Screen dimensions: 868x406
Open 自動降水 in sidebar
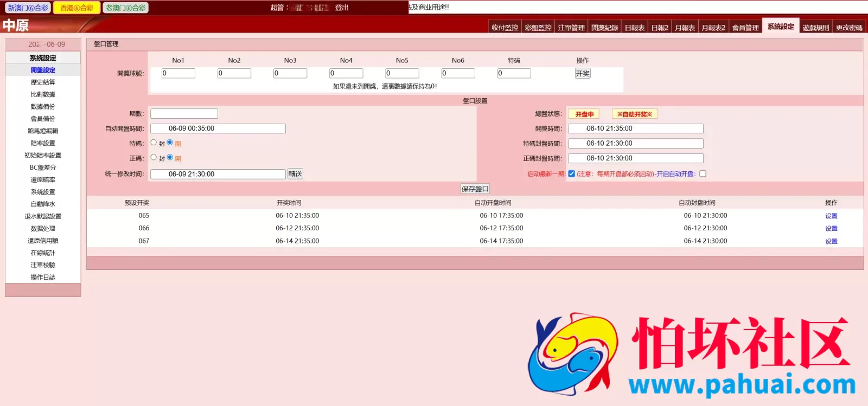click(x=43, y=204)
